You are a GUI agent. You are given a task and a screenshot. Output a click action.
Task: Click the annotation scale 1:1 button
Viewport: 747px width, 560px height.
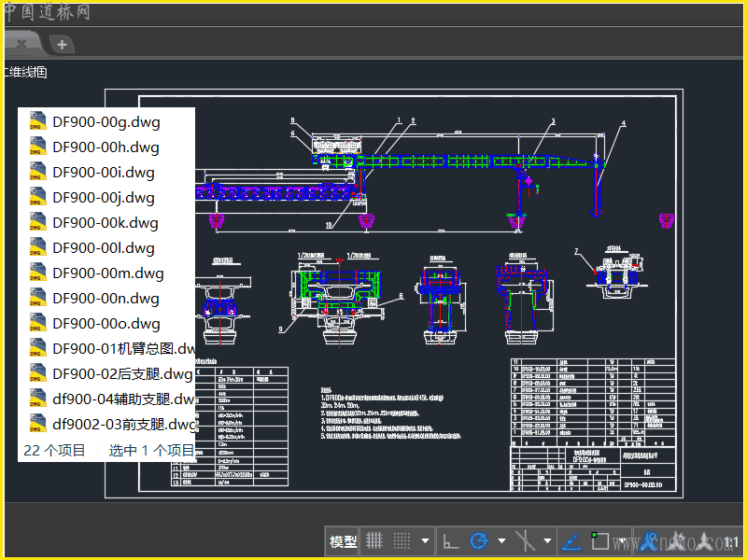730,541
